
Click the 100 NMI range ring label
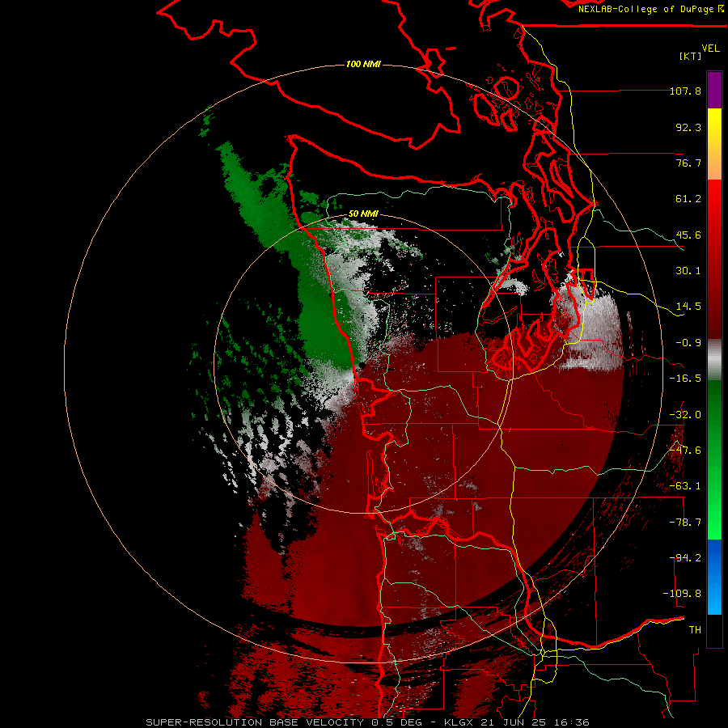coord(363,64)
